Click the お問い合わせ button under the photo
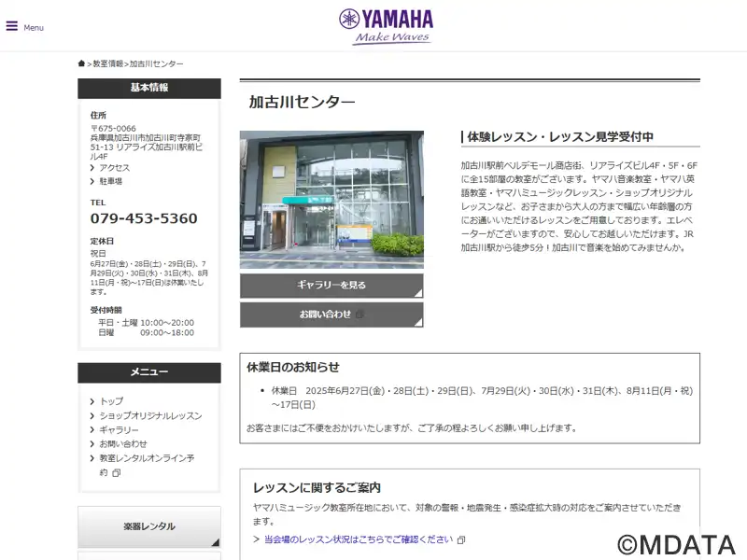This screenshot has width=747, height=560. click(331, 315)
